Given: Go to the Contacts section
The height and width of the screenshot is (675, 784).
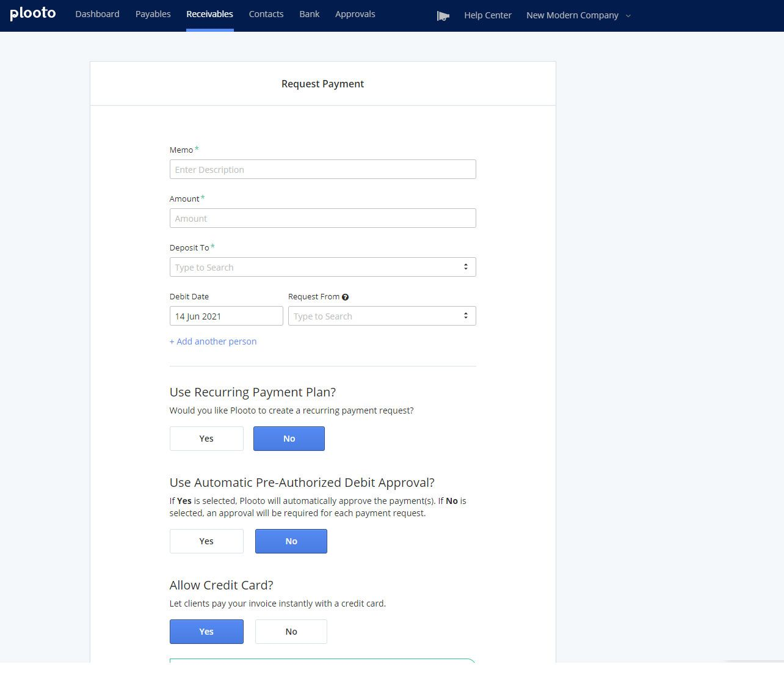Looking at the screenshot, I should point(266,13).
